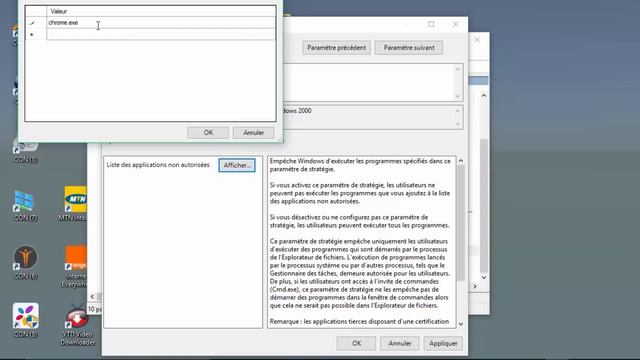Viewport: 640px width, 360px height.
Task: Click the Appliquer button
Action: (x=443, y=343)
